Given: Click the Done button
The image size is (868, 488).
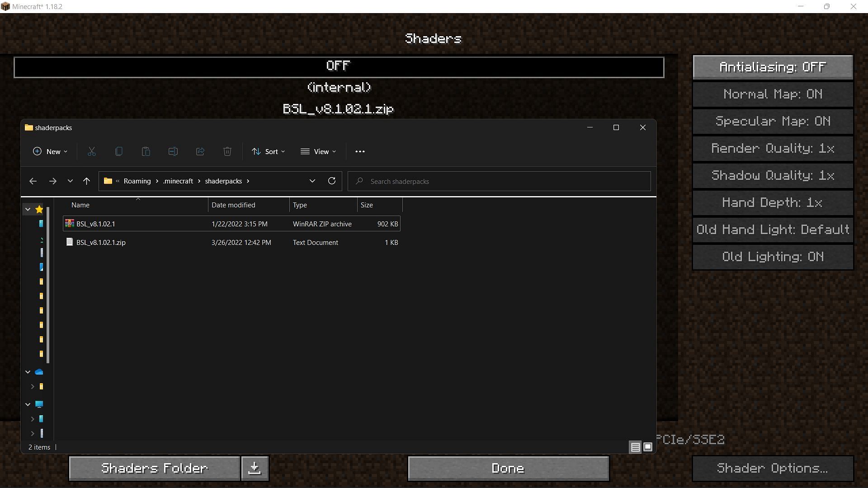Looking at the screenshot, I should pyautogui.click(x=508, y=468).
